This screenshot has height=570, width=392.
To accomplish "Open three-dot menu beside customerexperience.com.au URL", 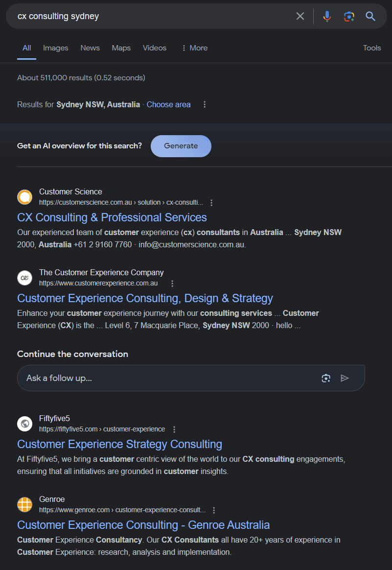I will coord(172,284).
